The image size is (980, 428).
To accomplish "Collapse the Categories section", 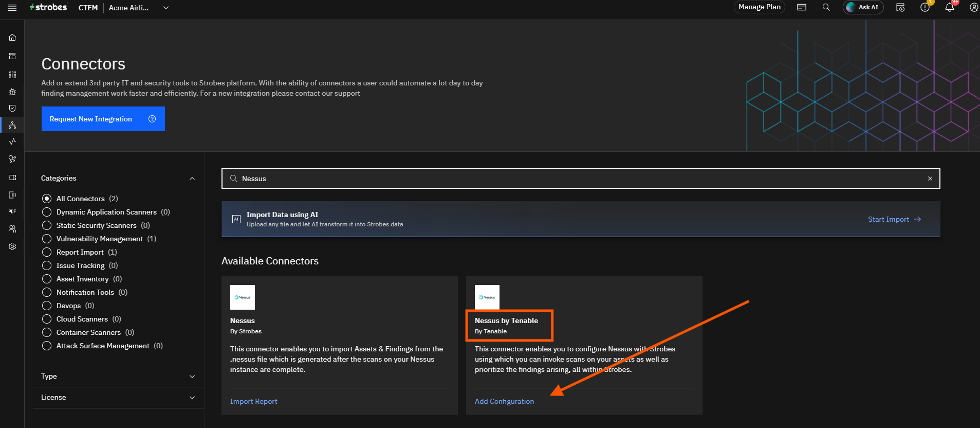I will [x=192, y=179].
